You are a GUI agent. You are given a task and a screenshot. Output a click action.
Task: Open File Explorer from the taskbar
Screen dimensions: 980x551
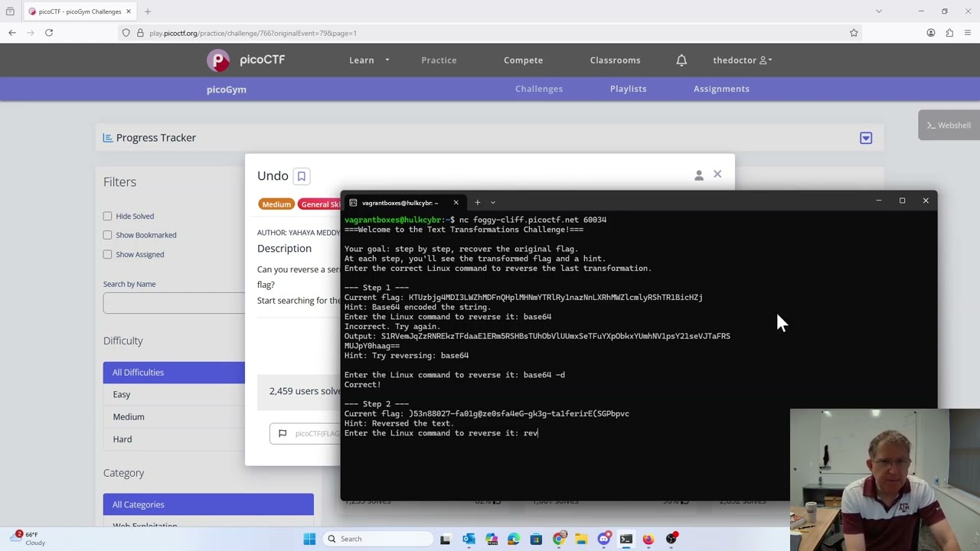(581, 539)
